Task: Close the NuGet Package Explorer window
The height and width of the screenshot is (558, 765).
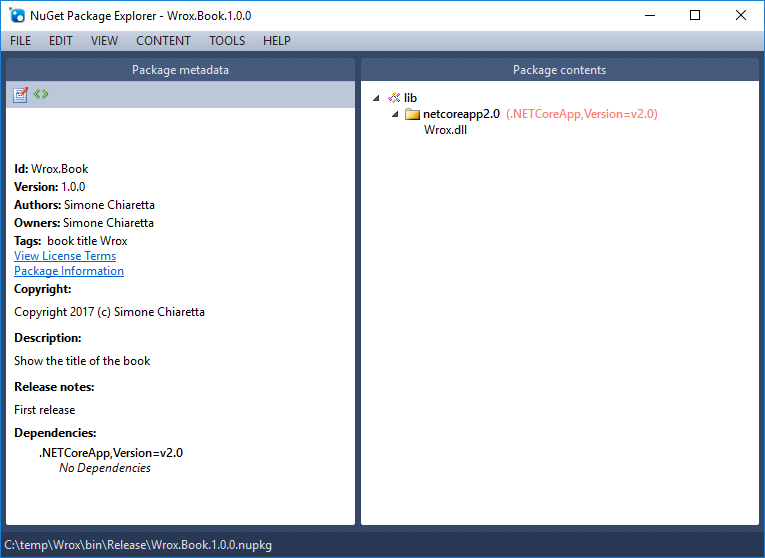Action: 741,16
